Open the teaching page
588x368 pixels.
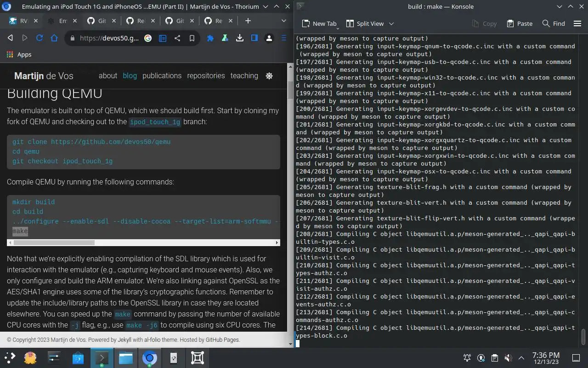(x=244, y=75)
